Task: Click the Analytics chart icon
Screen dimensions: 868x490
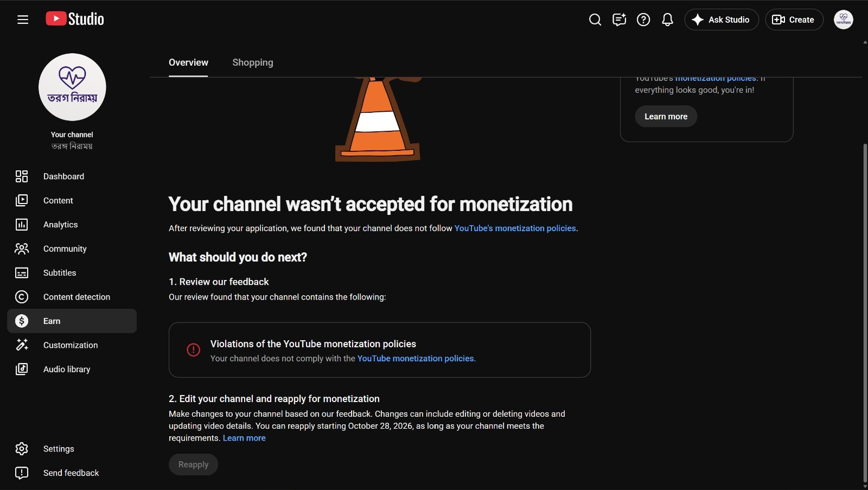Action: click(22, 225)
